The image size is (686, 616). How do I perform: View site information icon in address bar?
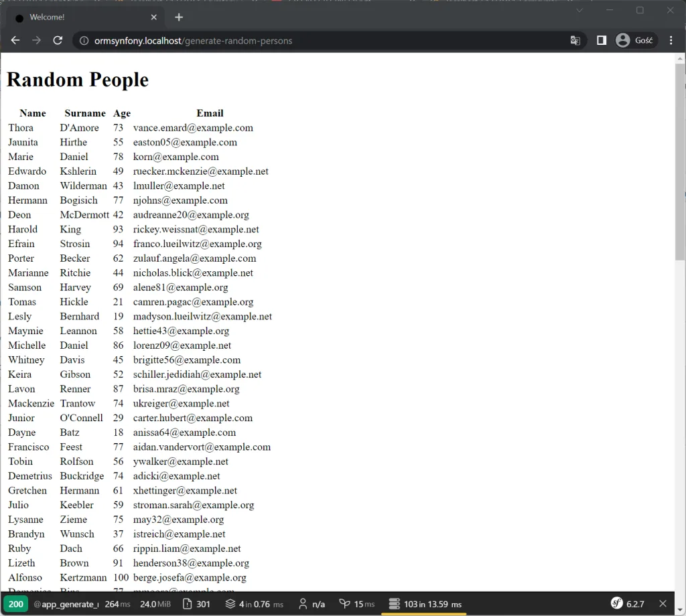pos(84,41)
